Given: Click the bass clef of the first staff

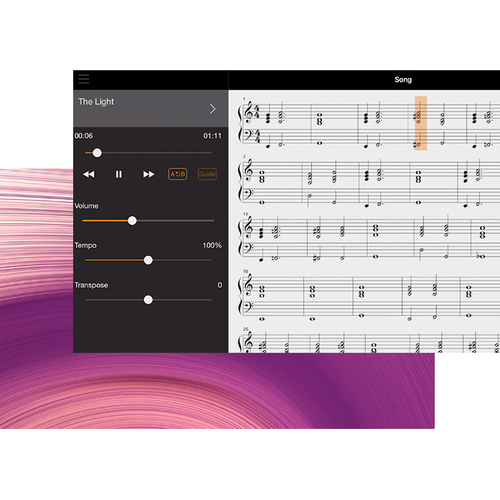Looking at the screenshot, I should tap(248, 135).
